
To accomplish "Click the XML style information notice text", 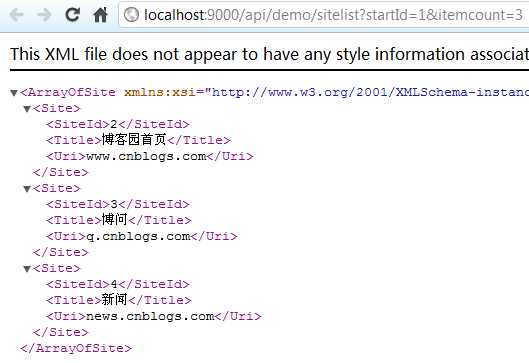I will tap(270, 54).
